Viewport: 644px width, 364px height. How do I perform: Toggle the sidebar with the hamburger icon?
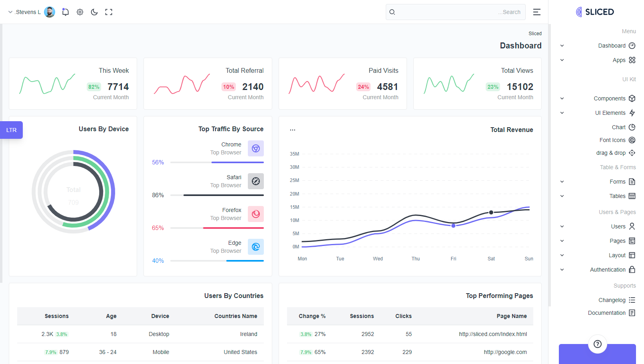537,12
